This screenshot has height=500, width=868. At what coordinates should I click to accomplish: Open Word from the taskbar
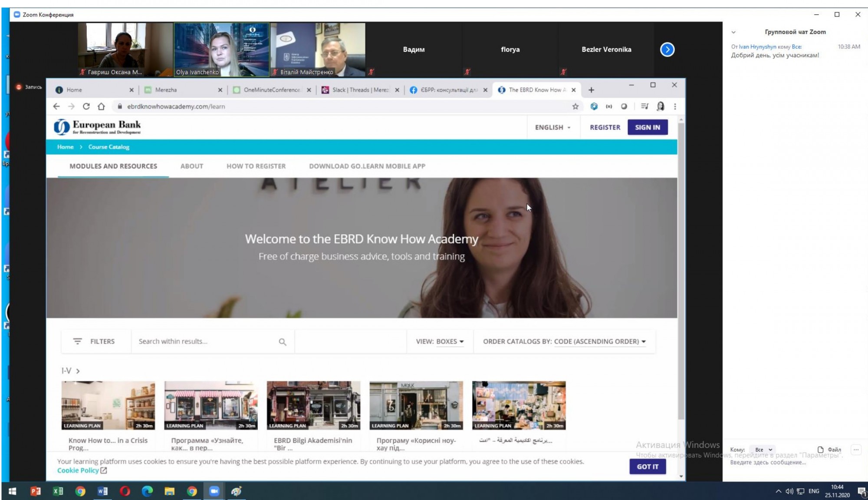click(102, 491)
